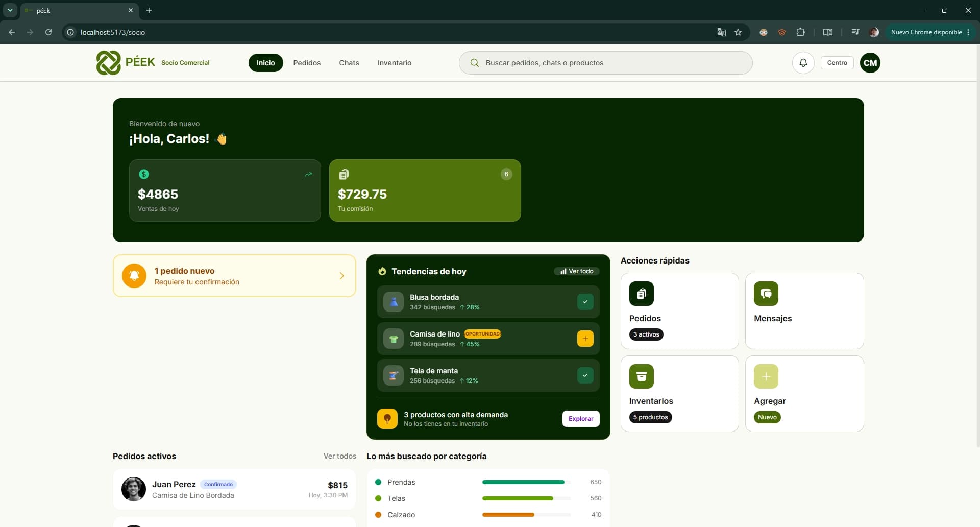The image size is (980, 527).
Task: Click the 6 badge on commission card
Action: [x=506, y=174]
